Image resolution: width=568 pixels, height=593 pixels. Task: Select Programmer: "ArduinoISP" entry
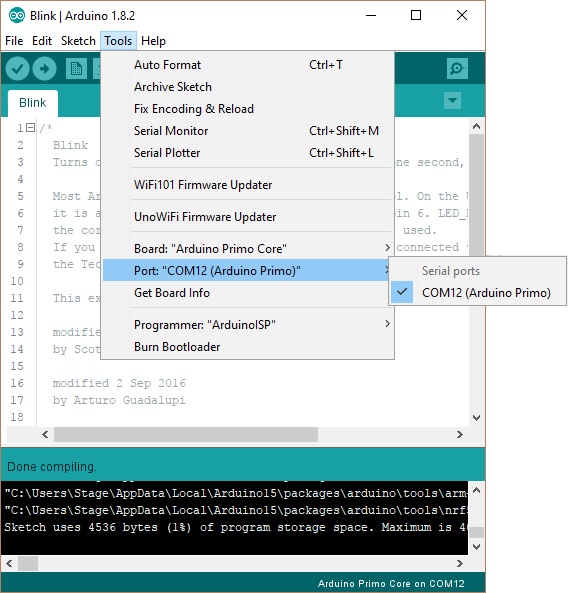[248, 325]
